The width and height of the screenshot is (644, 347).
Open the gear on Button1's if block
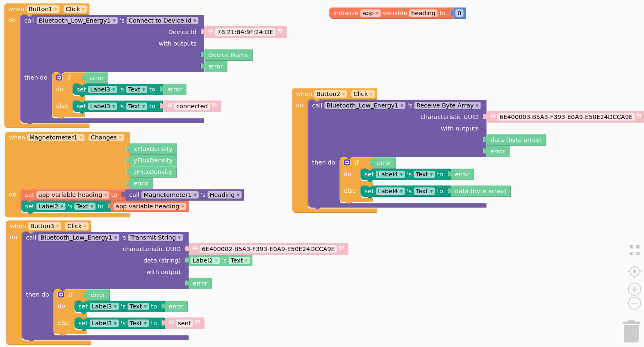point(59,78)
